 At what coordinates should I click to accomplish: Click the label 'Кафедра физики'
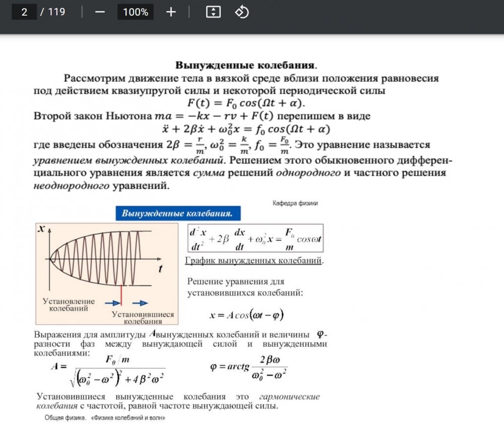295,203
